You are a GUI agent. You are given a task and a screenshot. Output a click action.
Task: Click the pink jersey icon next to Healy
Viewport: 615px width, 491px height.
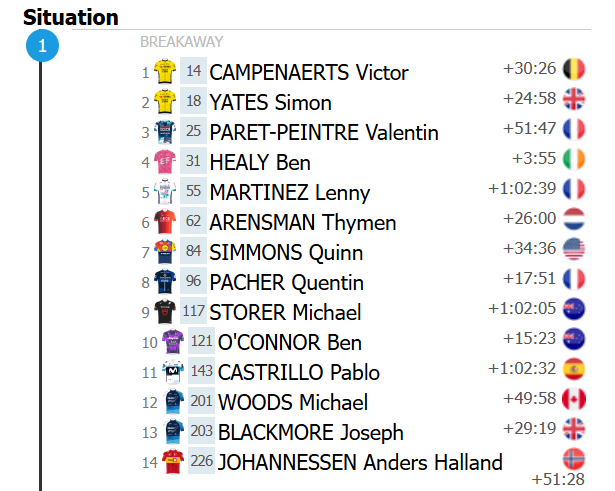click(165, 162)
